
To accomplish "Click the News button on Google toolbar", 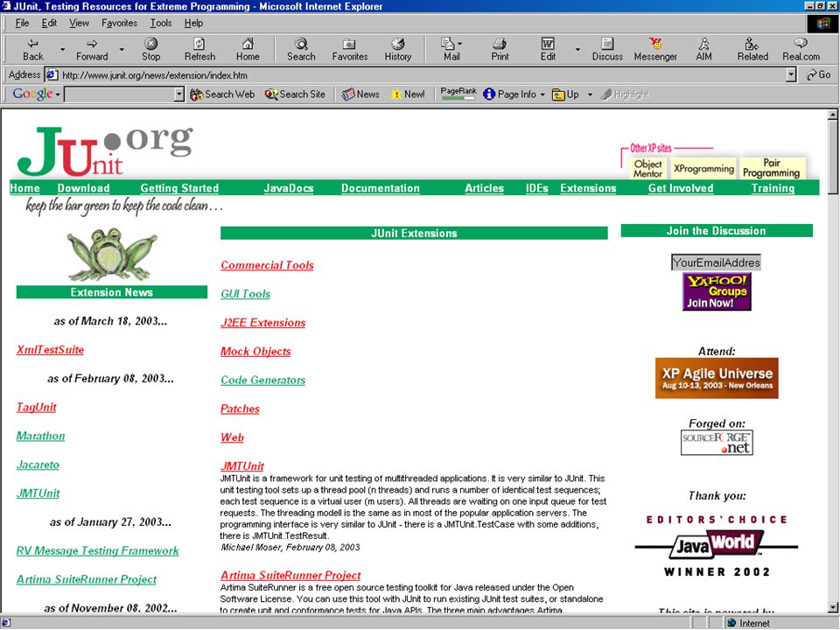I will point(360,94).
